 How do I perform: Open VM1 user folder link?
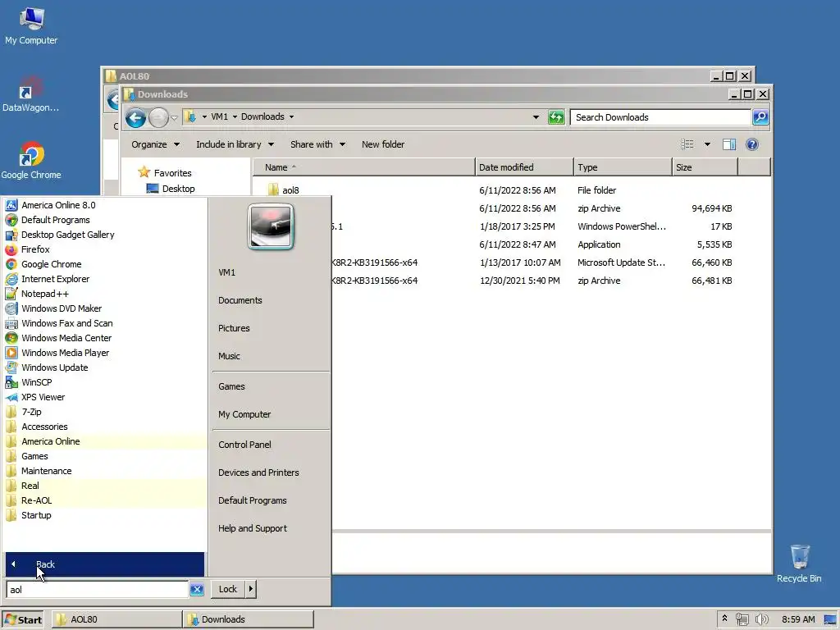point(226,272)
